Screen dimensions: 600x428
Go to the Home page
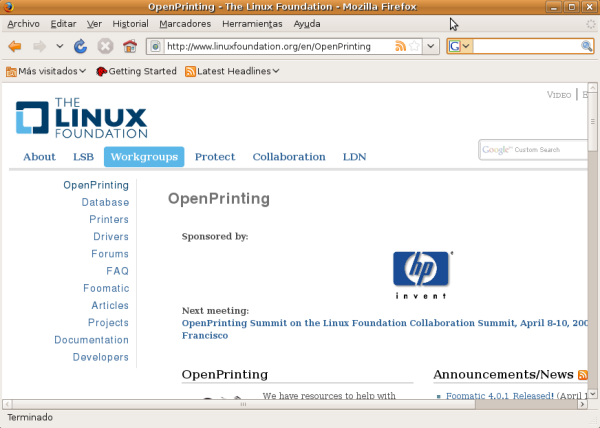click(x=129, y=46)
